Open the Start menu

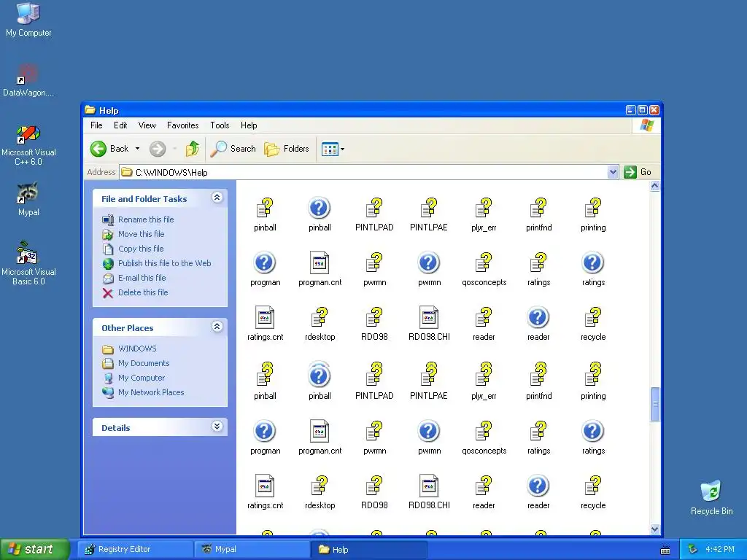[x=35, y=549]
